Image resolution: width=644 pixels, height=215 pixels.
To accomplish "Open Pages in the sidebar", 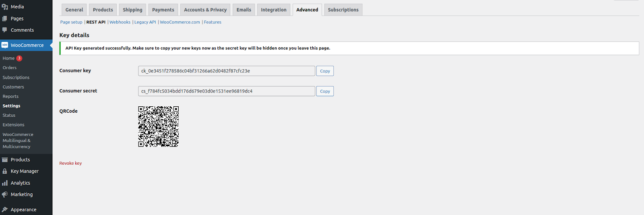I will click(17, 19).
